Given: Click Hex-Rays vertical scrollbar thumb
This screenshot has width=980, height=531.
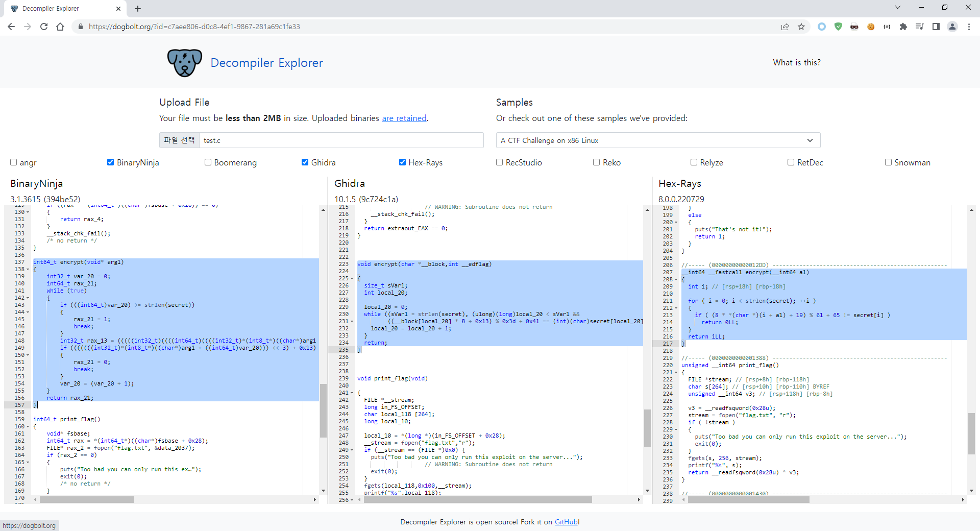Looking at the screenshot, I should [x=971, y=433].
